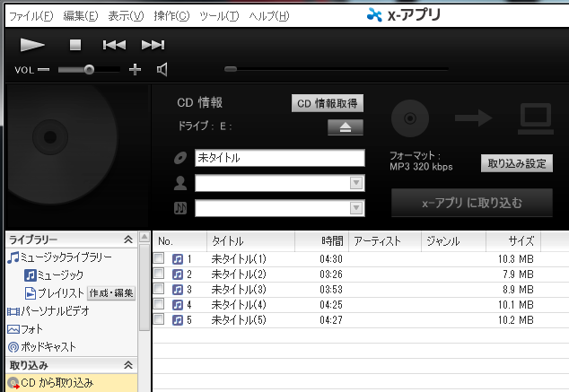This screenshot has width=569, height=392.
Task: Start playback with the Play button
Action: (32, 45)
